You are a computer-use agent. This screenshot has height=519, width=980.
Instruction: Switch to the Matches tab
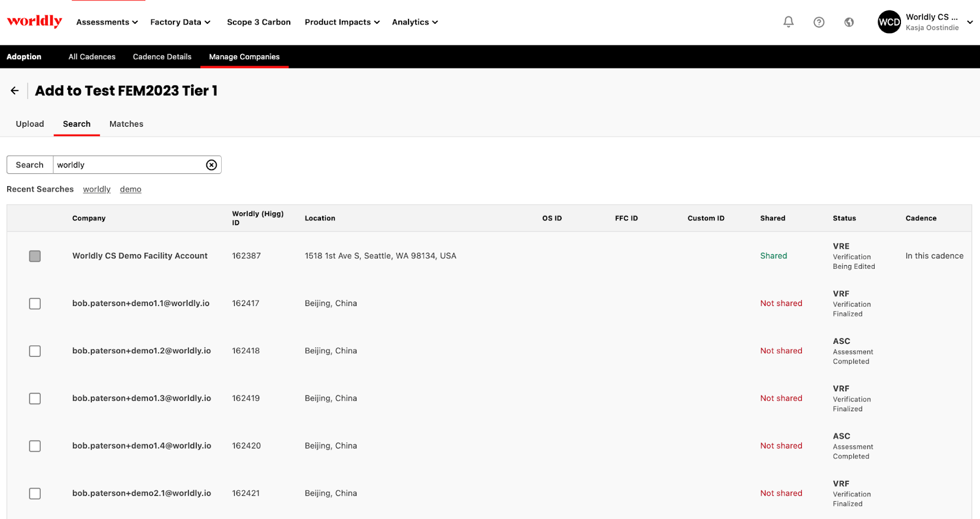pos(126,124)
